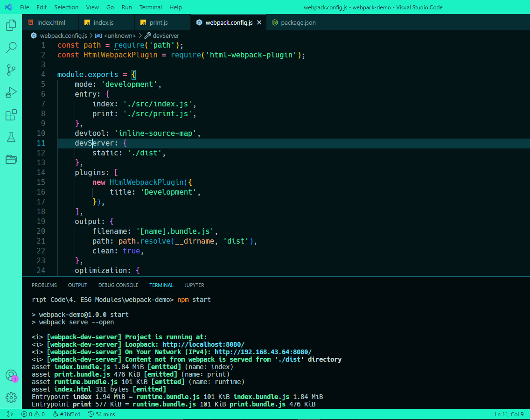The image size is (530, 420).
Task: Switch to the JUPYTER panel tab
Action: 195,285
